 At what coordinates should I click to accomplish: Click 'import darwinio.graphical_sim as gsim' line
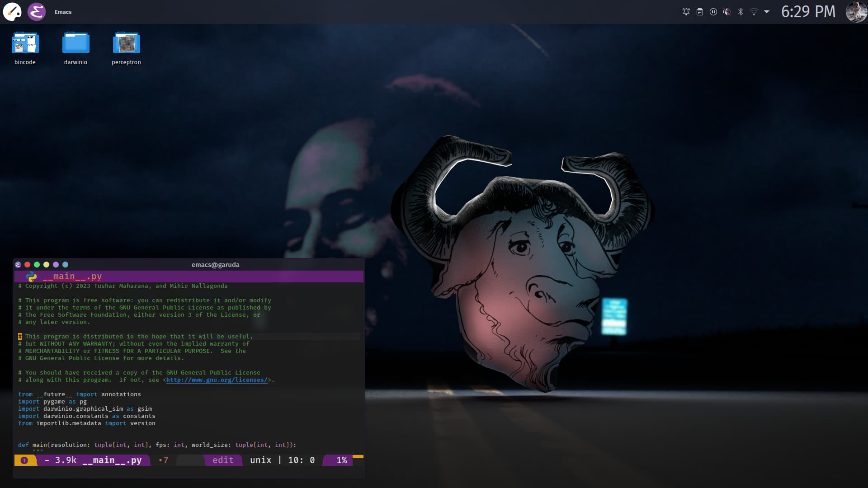(x=85, y=409)
